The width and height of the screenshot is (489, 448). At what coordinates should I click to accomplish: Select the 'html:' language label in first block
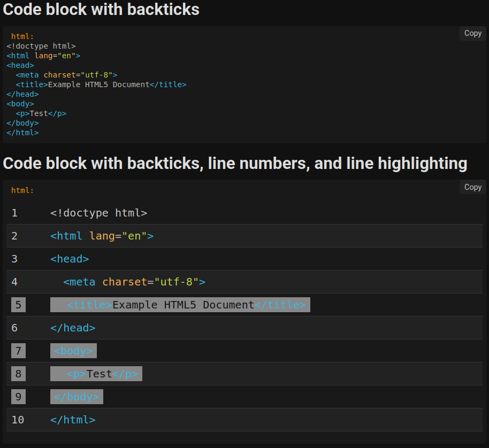pyautogui.click(x=21, y=36)
